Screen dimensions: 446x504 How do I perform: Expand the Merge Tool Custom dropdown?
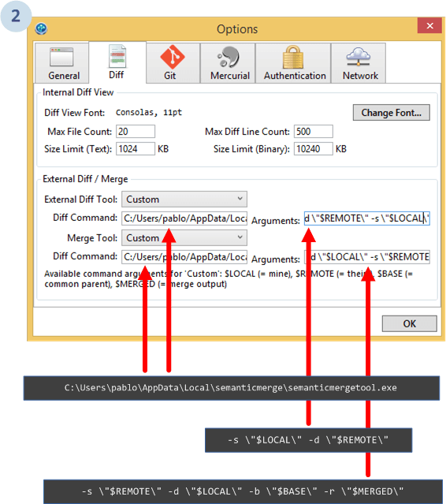184,238
